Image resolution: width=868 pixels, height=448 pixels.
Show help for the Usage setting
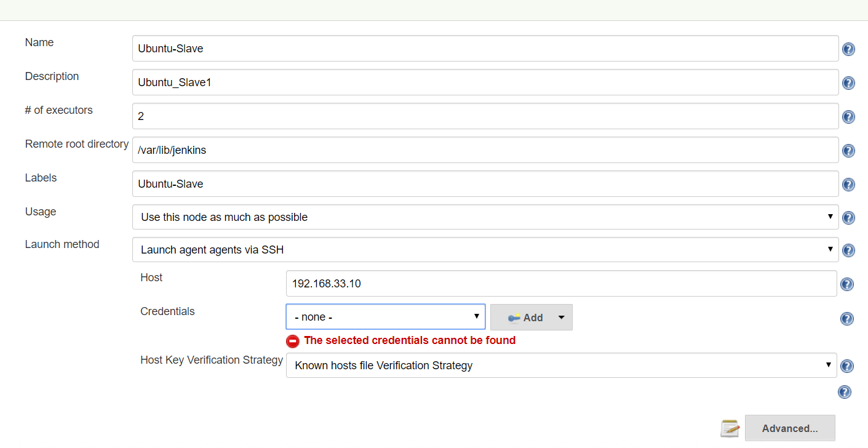click(x=848, y=218)
